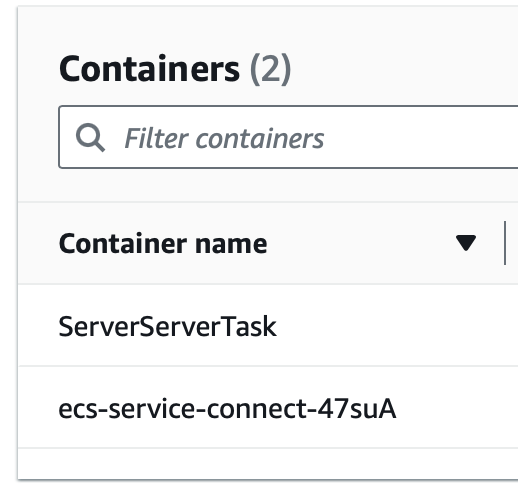Toggle sort order with the downward triangle
The image size is (518, 486).
coord(466,243)
